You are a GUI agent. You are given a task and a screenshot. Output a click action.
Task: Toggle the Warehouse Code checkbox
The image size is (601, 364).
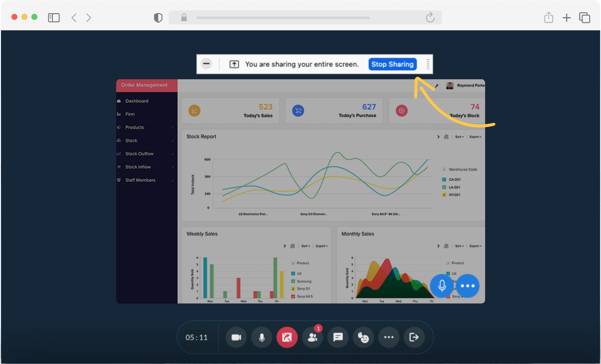click(444, 169)
